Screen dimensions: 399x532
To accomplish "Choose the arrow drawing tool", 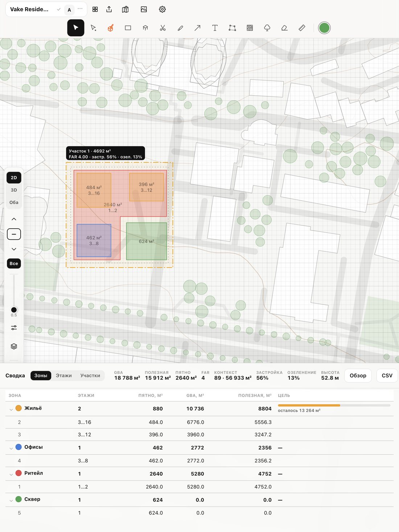I will coord(197,28).
